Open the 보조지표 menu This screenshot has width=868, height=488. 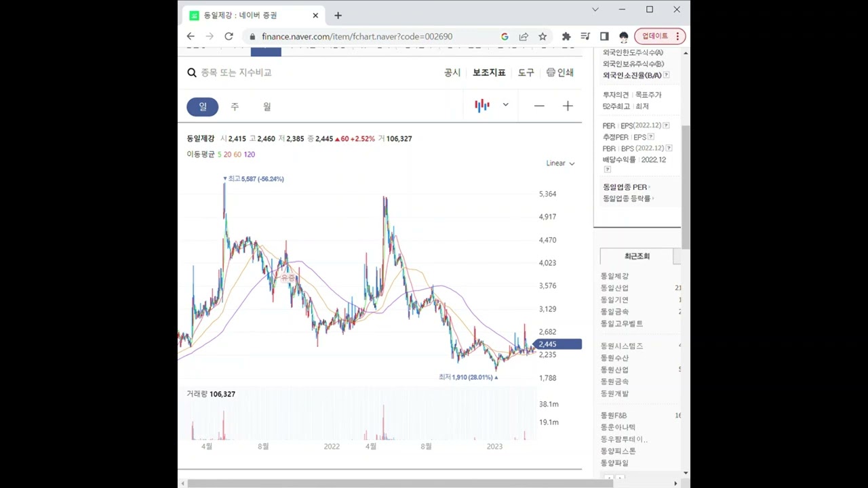click(x=489, y=73)
